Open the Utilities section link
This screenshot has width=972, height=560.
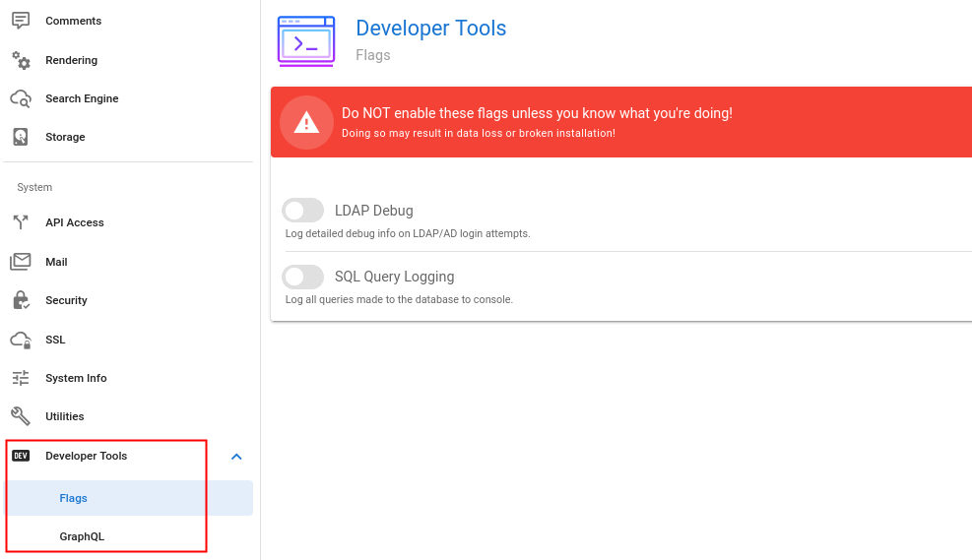pyautogui.click(x=65, y=416)
